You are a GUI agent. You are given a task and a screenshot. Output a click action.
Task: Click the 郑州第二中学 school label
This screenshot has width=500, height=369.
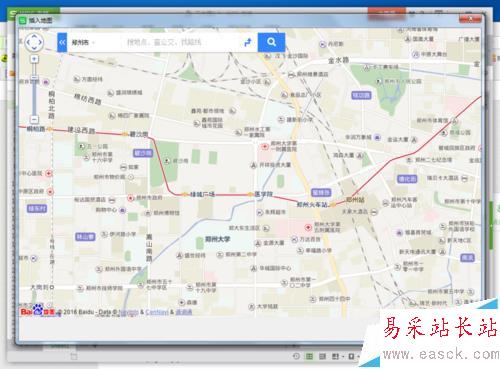[x=241, y=254]
